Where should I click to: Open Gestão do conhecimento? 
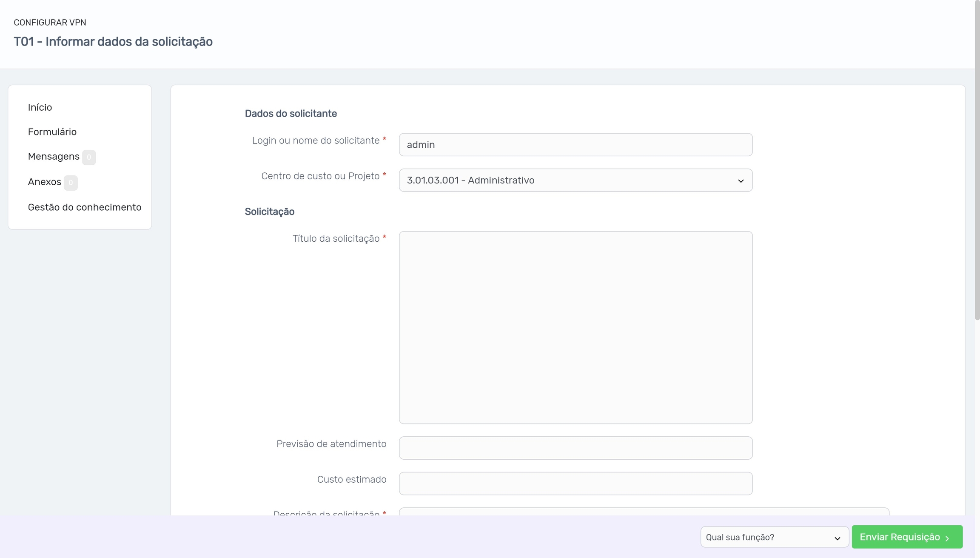click(85, 207)
